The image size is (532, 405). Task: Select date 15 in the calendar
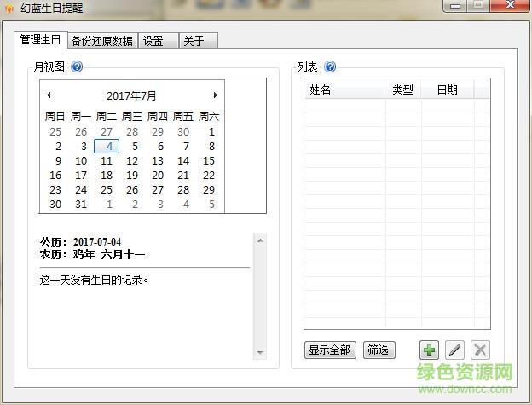(x=209, y=161)
